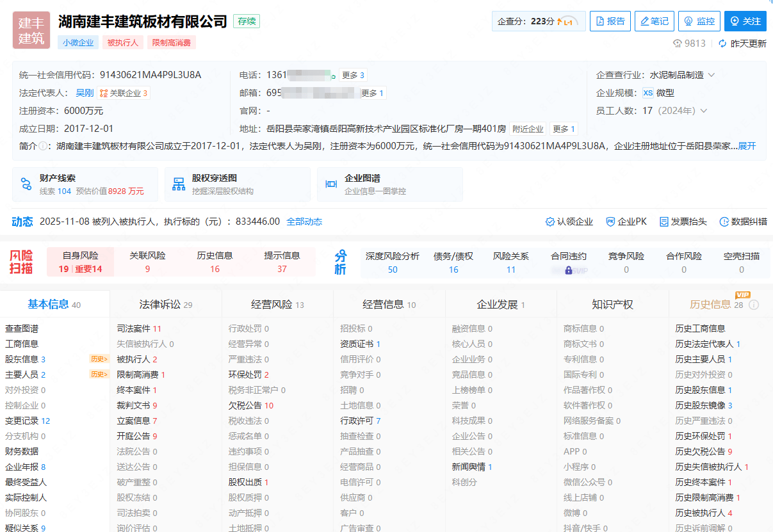Refresh data via 昨天更新 icon

[723, 44]
